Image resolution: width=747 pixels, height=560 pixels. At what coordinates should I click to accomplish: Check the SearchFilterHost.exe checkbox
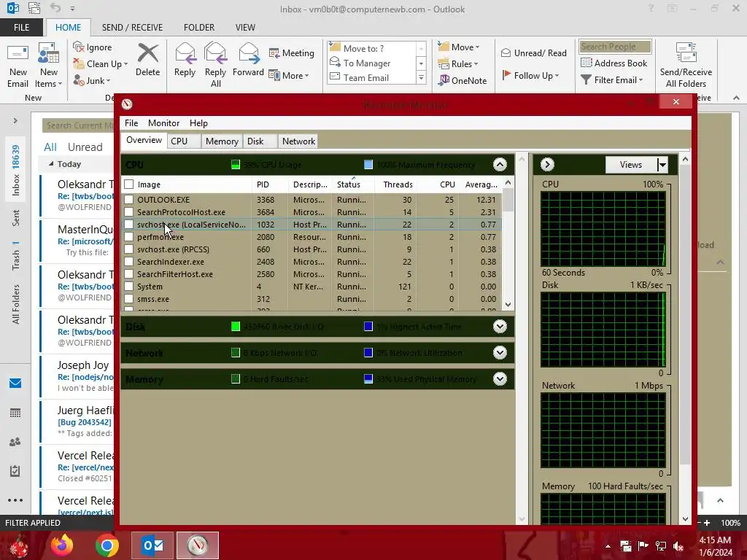pyautogui.click(x=128, y=274)
